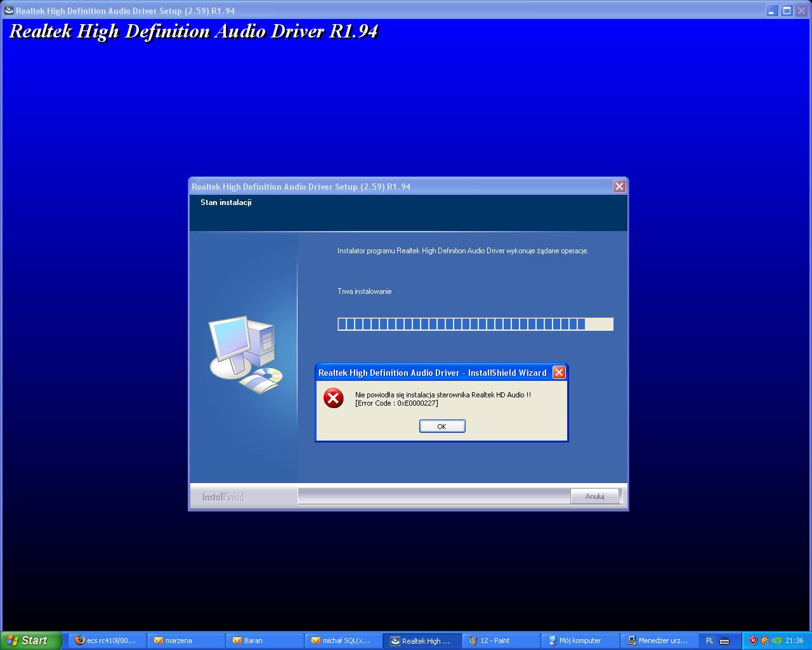Click the Anuluj button in the setup window
812x650 pixels.
click(594, 496)
